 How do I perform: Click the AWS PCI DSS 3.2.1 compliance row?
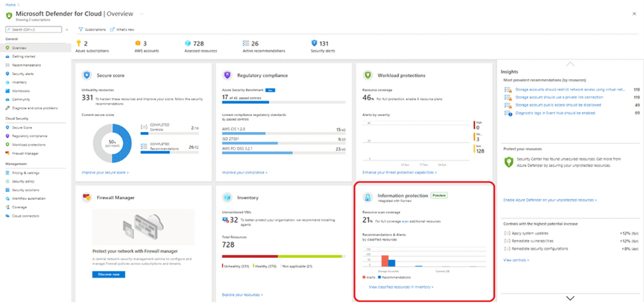[284, 151]
